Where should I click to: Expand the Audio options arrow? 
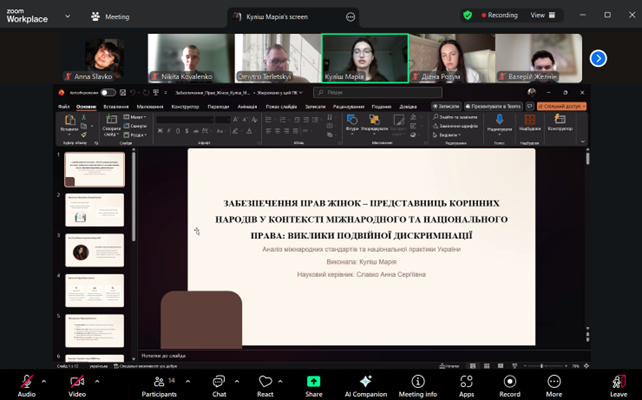click(44, 380)
